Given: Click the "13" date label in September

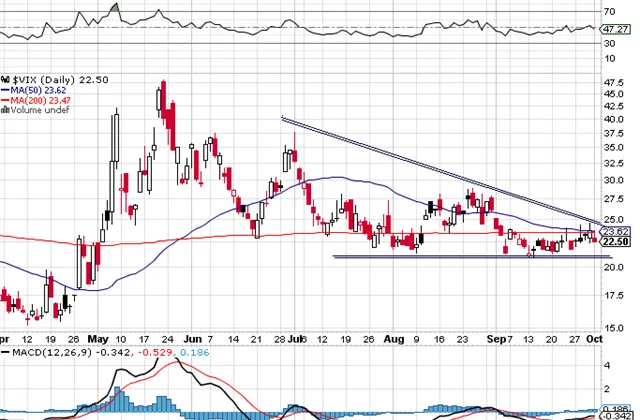Looking at the screenshot, I should coord(528,339).
